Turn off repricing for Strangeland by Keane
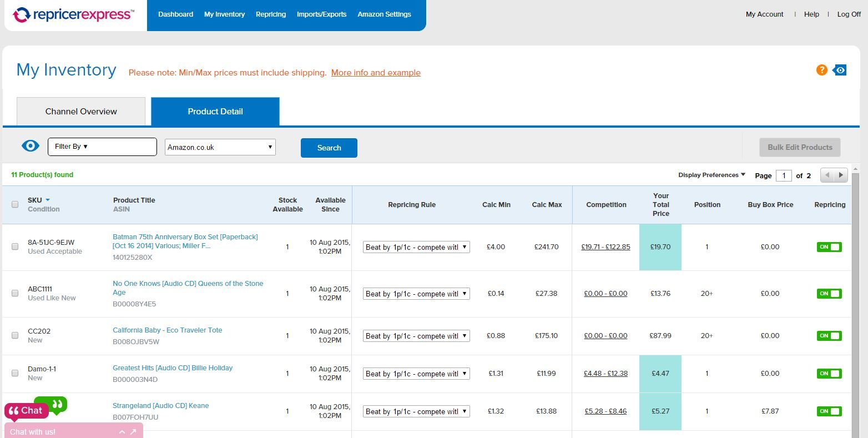Image resolution: width=868 pixels, height=438 pixels. coord(829,411)
